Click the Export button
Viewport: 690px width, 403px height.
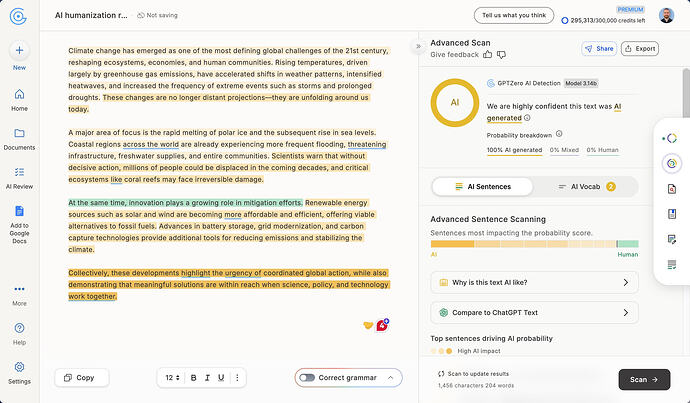coord(640,48)
